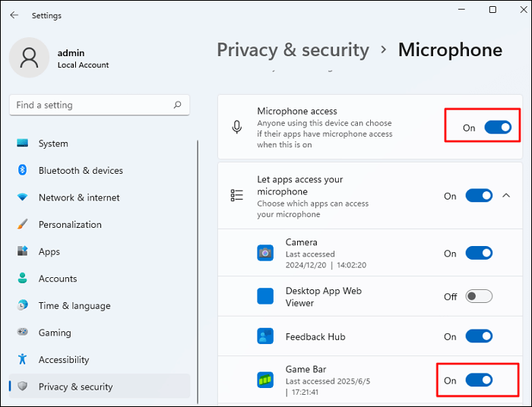
Task: Toggle Game Bar microphone access
Action: (479, 380)
